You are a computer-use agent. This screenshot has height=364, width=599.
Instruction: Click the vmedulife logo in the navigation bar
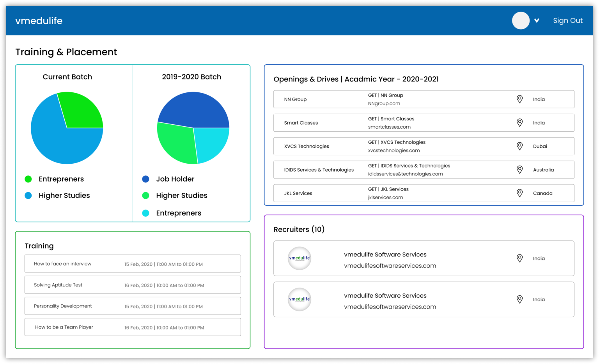pyautogui.click(x=39, y=21)
